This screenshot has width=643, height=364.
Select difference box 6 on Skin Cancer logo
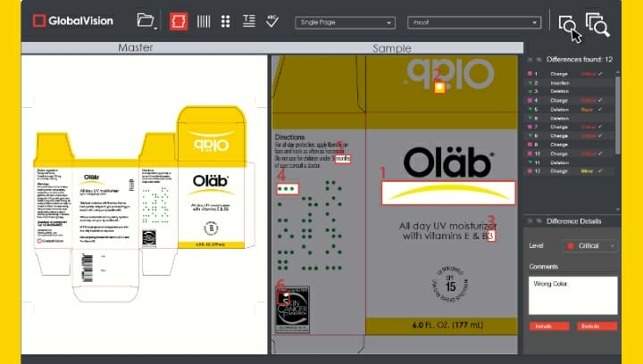click(283, 298)
